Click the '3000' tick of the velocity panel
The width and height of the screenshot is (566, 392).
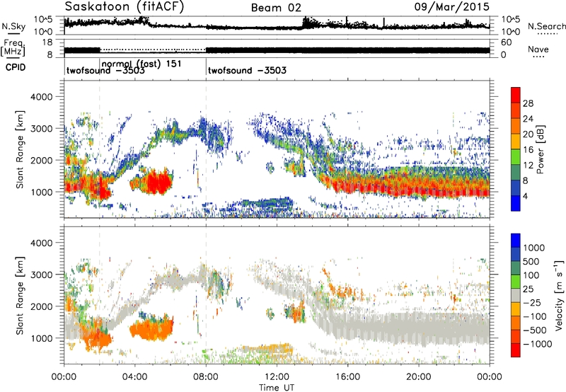click(x=41, y=275)
